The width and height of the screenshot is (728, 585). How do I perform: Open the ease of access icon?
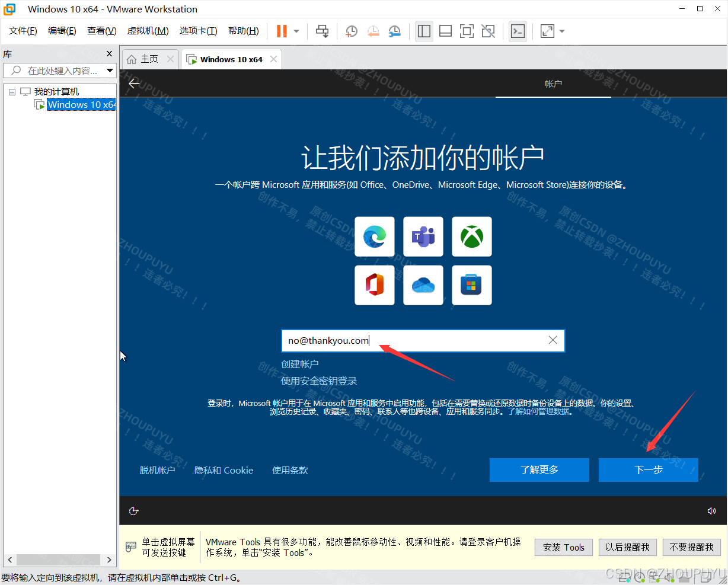134,511
